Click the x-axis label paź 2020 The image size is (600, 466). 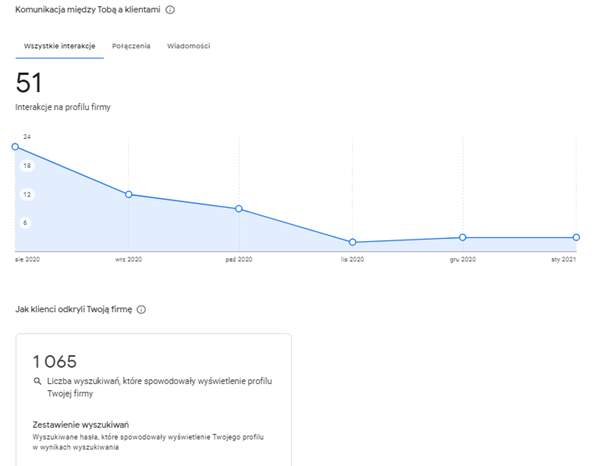(239, 259)
